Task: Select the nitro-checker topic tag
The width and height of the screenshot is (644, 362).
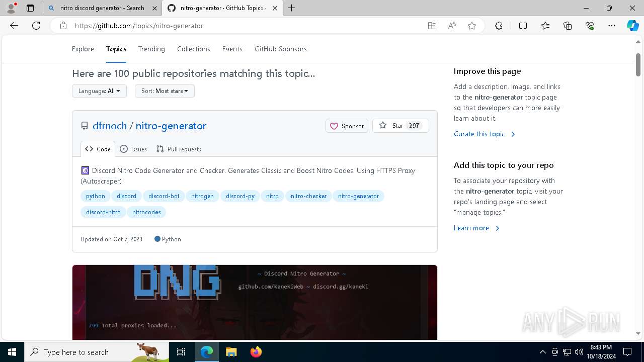Action: [308, 196]
